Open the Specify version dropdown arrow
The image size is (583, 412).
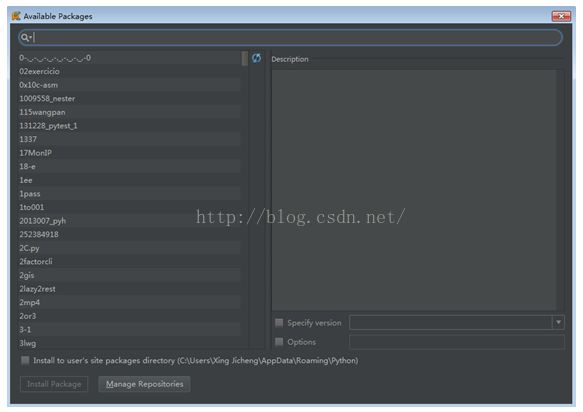(x=558, y=322)
